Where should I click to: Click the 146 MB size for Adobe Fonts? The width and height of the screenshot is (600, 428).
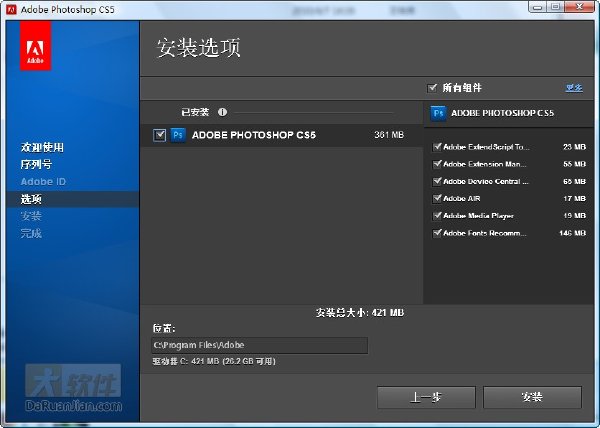click(x=572, y=233)
